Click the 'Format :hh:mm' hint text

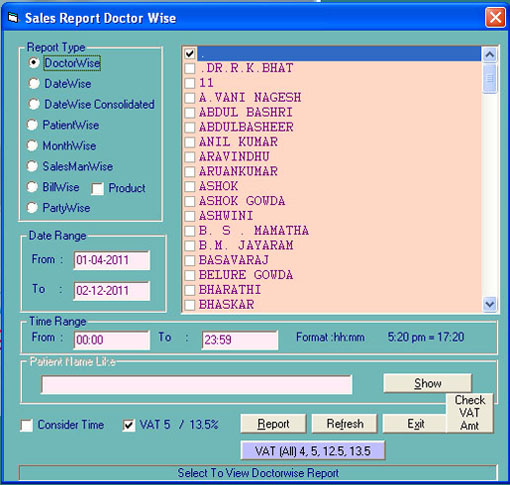click(x=330, y=337)
